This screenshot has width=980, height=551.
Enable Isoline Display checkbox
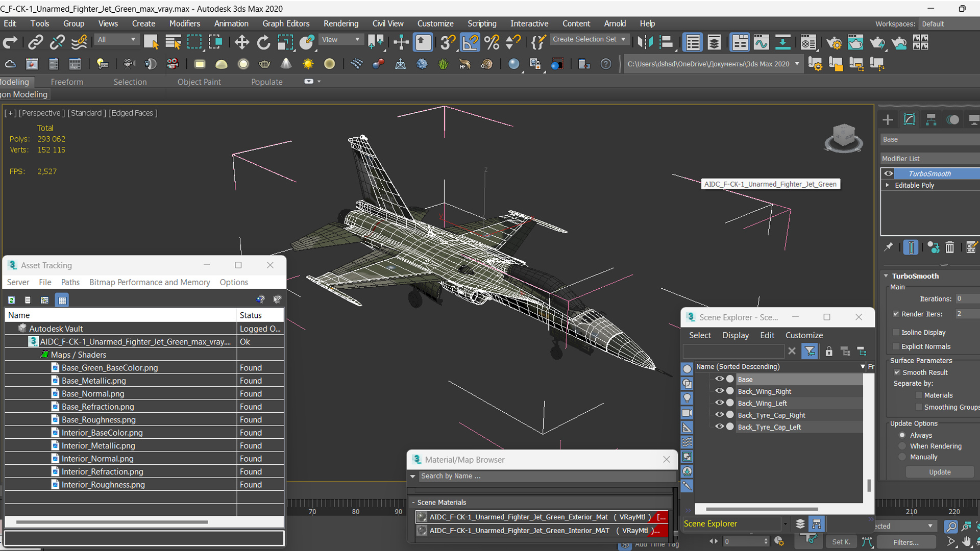[x=896, y=332]
